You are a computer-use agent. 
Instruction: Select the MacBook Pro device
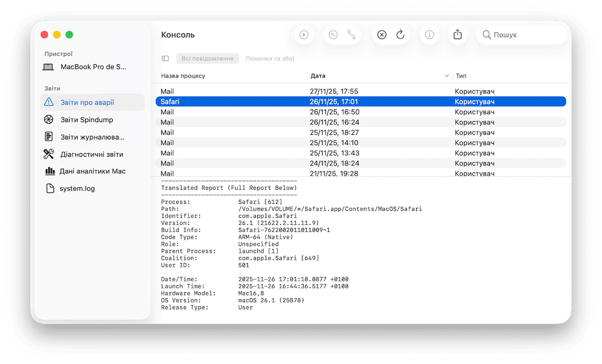click(93, 67)
